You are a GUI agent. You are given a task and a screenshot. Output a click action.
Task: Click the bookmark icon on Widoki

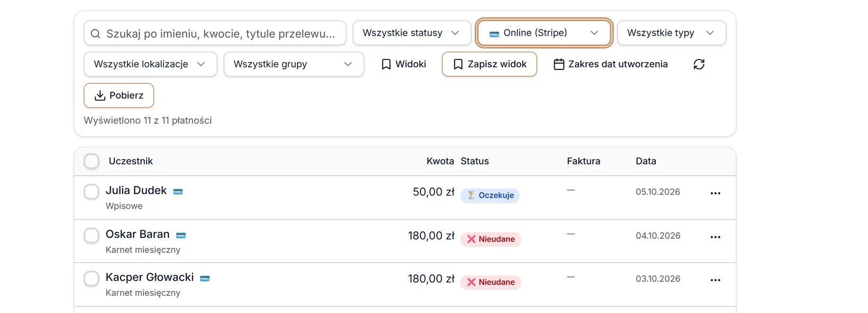coord(386,64)
